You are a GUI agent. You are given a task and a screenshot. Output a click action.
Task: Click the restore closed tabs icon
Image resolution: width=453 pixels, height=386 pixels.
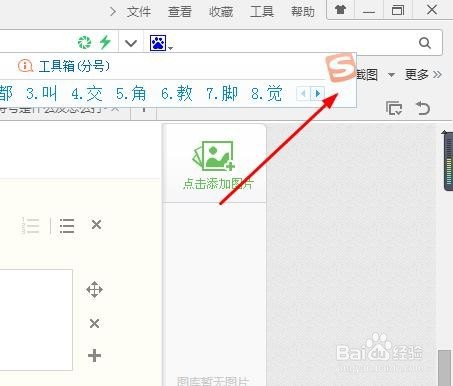394,108
